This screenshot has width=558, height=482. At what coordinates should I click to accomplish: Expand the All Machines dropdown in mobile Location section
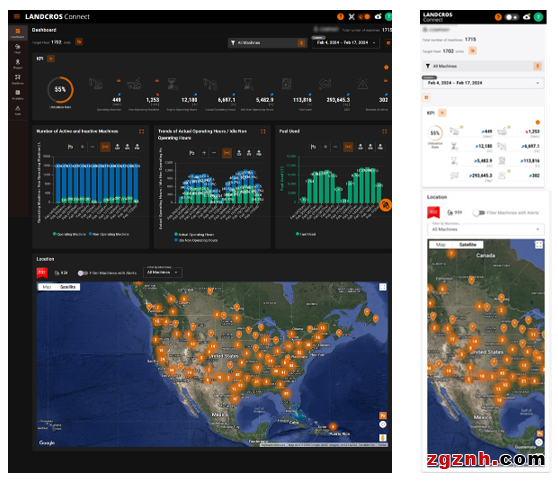[x=485, y=229]
